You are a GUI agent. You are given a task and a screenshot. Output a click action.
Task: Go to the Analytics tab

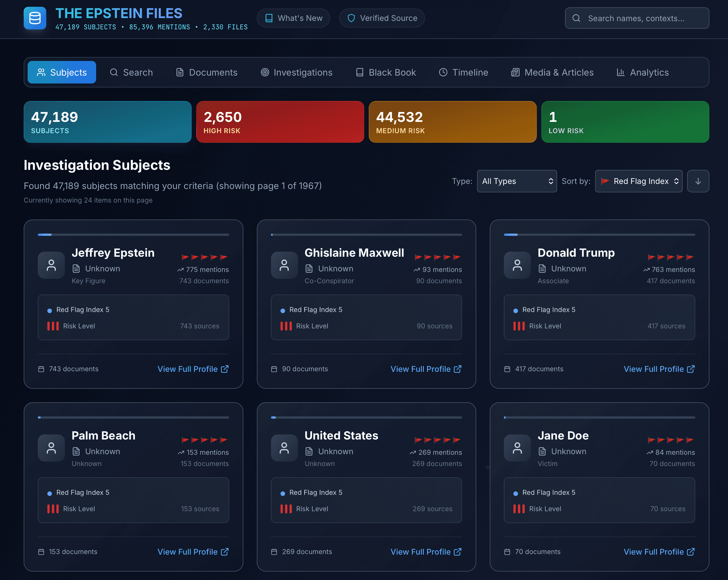643,72
